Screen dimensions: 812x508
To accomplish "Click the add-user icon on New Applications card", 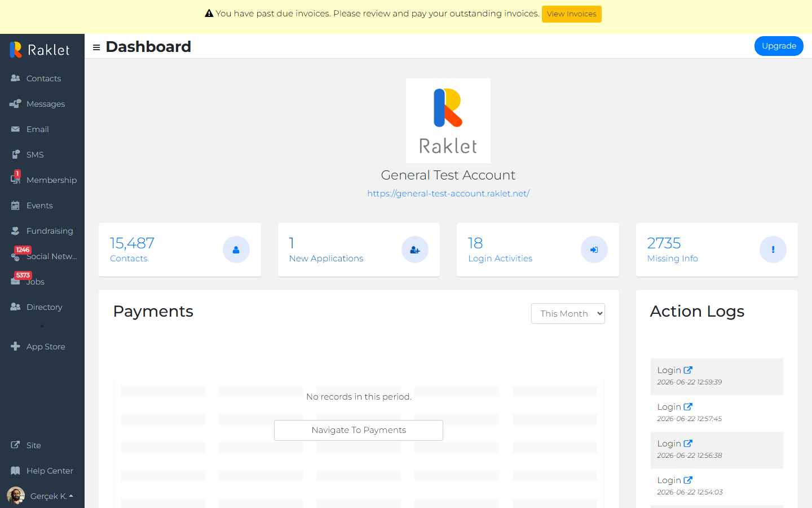I will [415, 249].
